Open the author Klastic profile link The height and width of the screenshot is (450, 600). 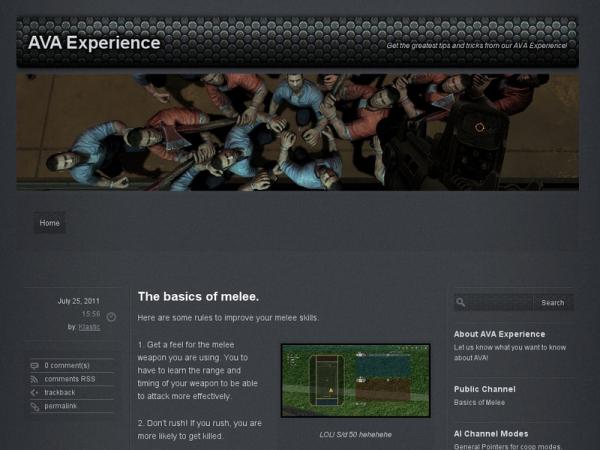coord(89,327)
